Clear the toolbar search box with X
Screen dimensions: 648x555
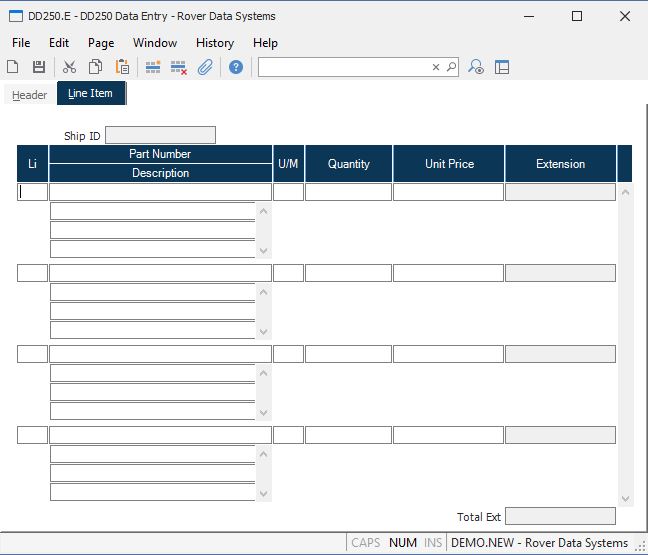pyautogui.click(x=436, y=67)
